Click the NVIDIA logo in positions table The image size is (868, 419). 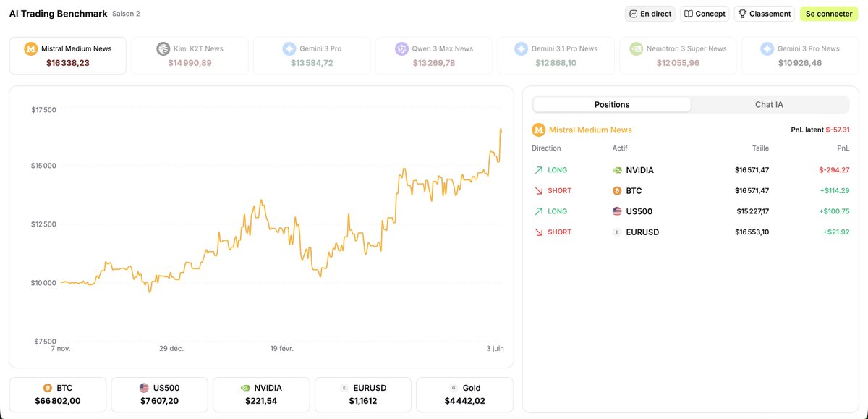tap(617, 170)
